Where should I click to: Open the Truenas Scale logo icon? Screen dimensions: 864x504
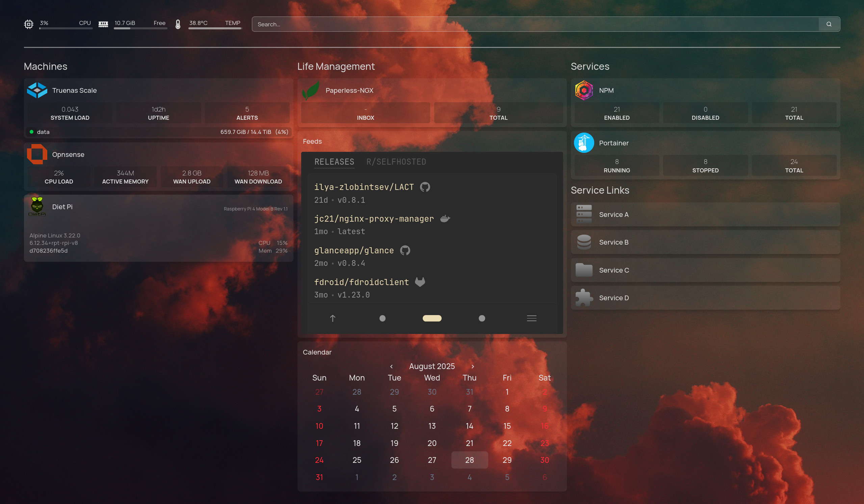click(37, 90)
